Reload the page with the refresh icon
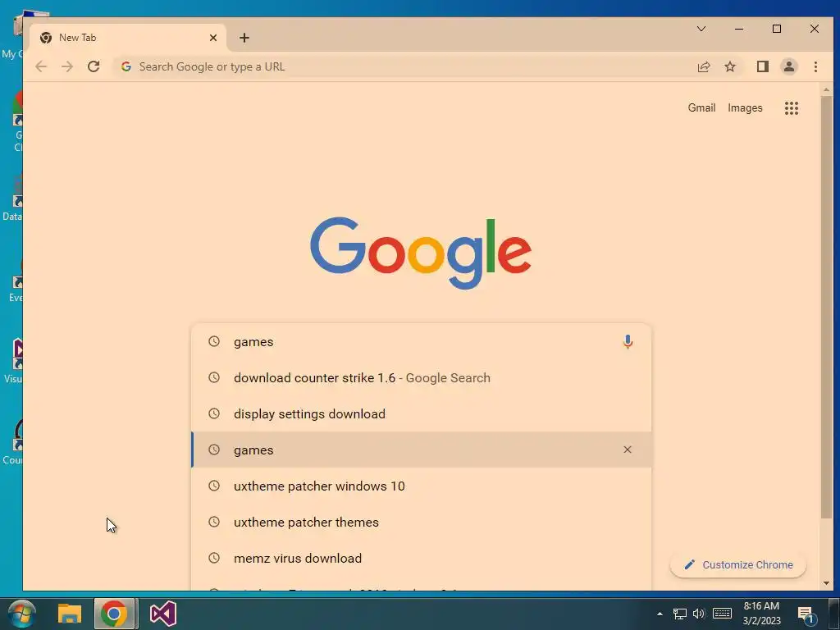The width and height of the screenshot is (840, 630). pyautogui.click(x=94, y=66)
